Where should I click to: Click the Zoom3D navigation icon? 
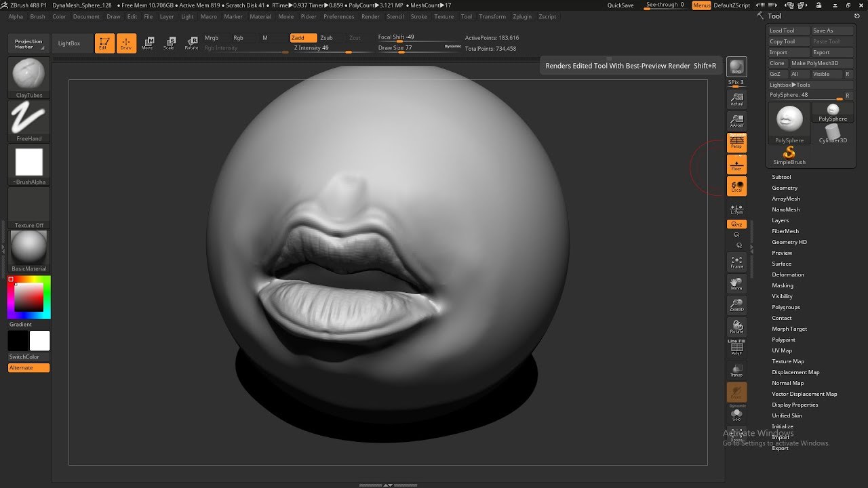(736, 305)
